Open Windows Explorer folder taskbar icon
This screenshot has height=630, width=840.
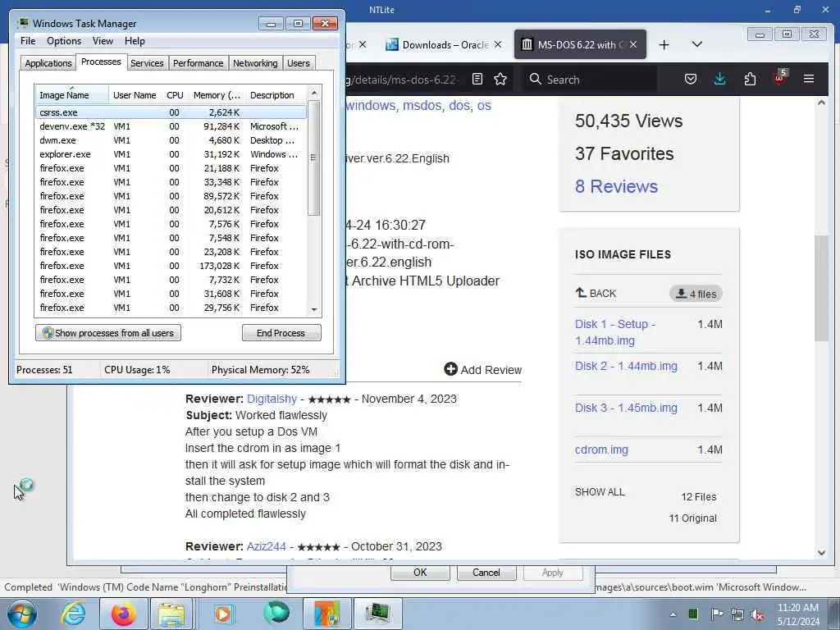(x=171, y=614)
